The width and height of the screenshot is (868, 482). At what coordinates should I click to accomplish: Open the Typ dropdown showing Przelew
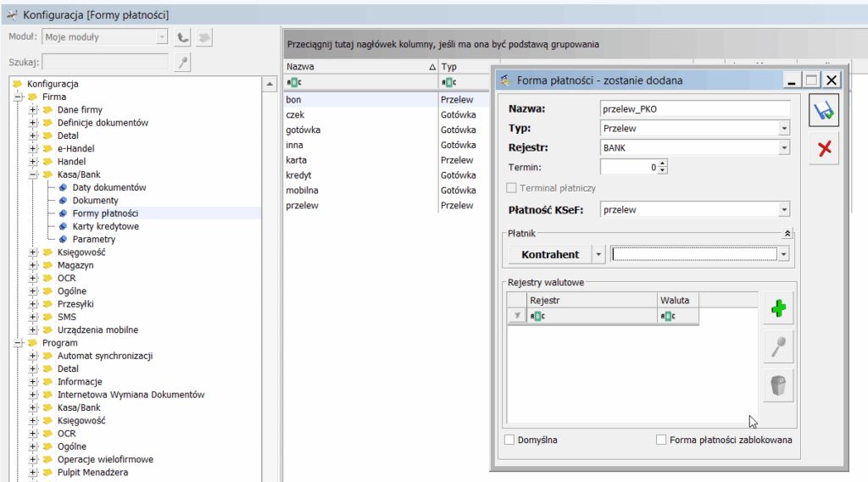[784, 128]
